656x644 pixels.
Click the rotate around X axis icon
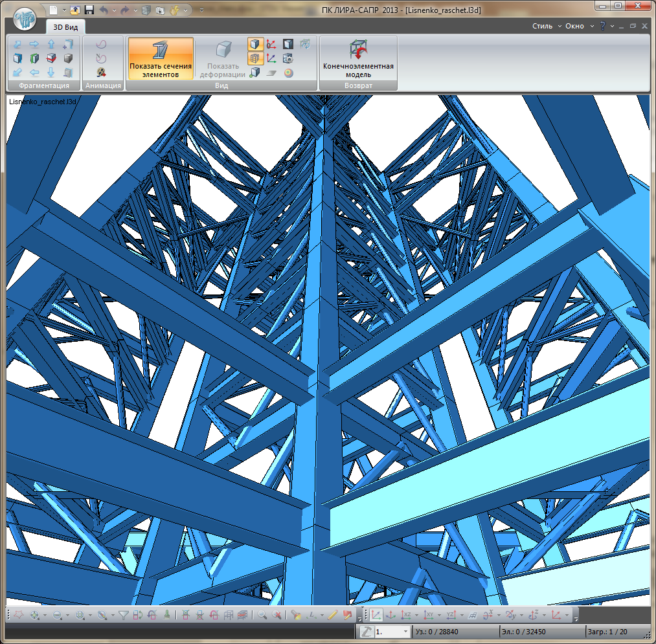(x=490, y=615)
